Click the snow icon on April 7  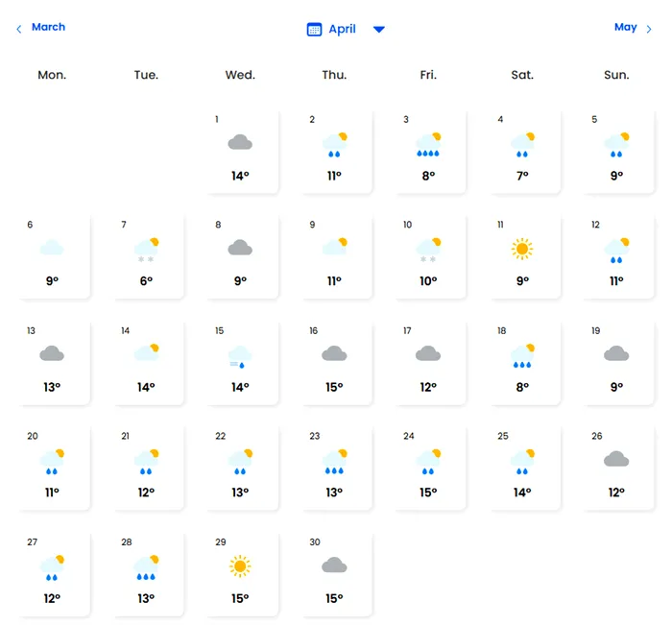(146, 250)
